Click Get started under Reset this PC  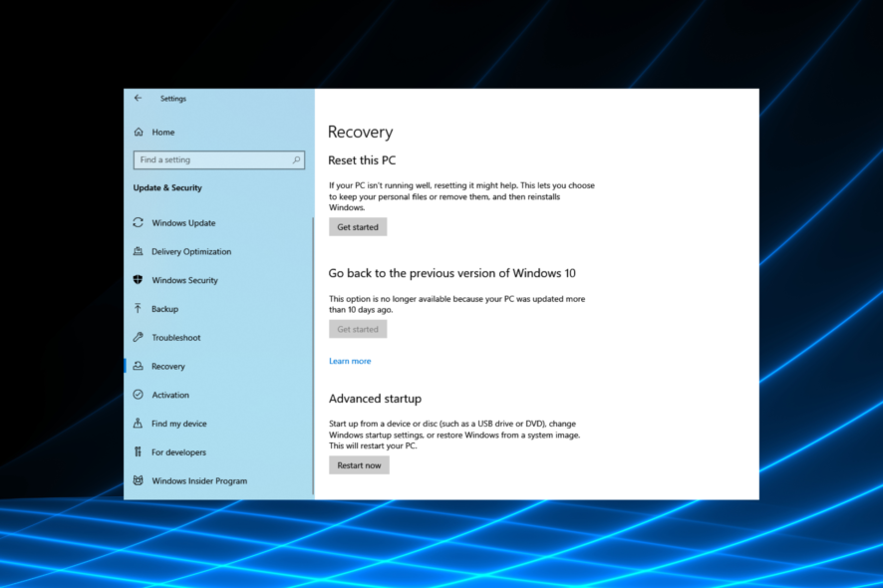pyautogui.click(x=358, y=227)
